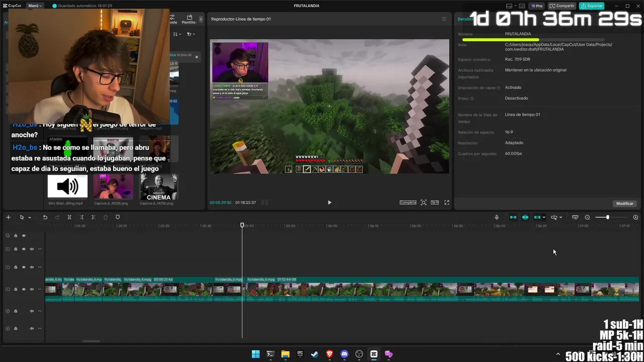The width and height of the screenshot is (644, 362).
Task: Lock the bottom audio track
Action: click(x=16, y=328)
